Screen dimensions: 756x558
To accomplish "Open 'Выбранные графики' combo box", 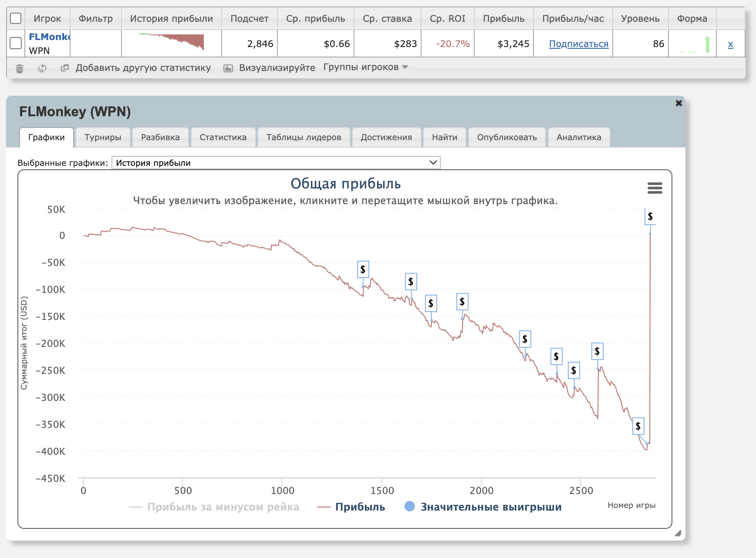I will [276, 163].
